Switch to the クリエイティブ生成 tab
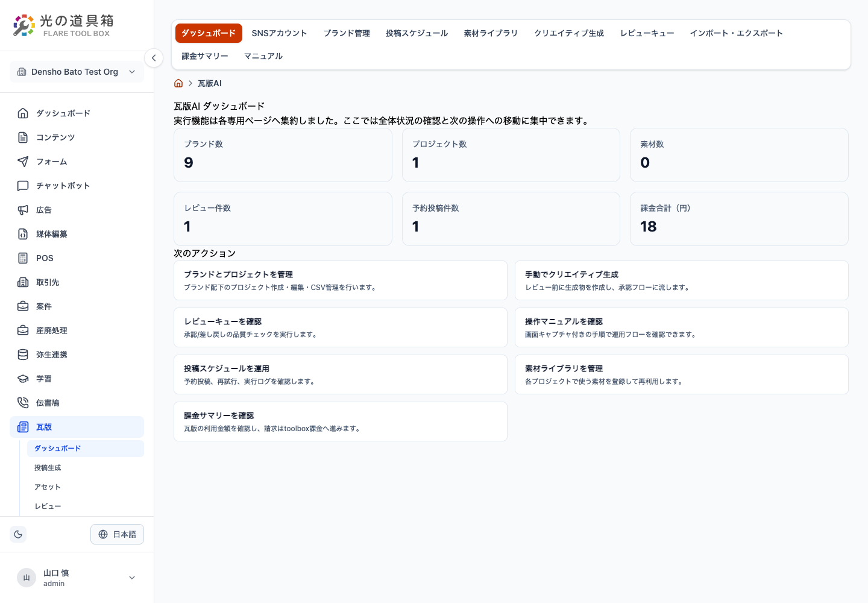 (x=569, y=33)
